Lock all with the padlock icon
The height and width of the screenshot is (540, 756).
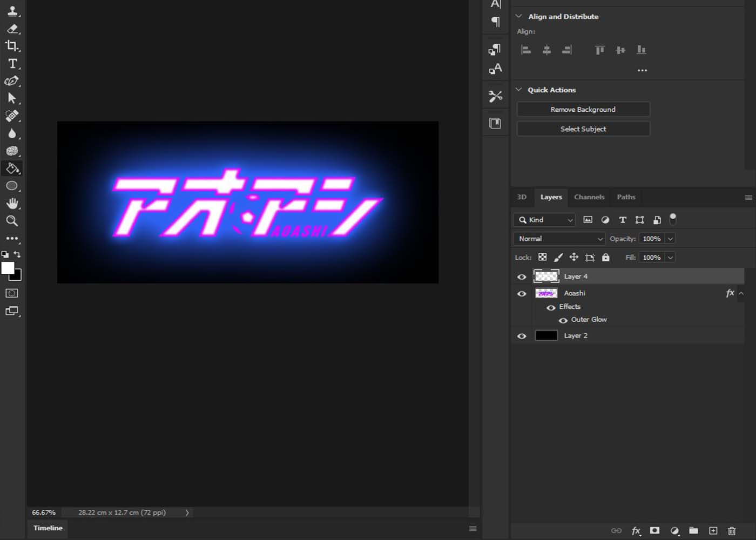[x=606, y=258]
